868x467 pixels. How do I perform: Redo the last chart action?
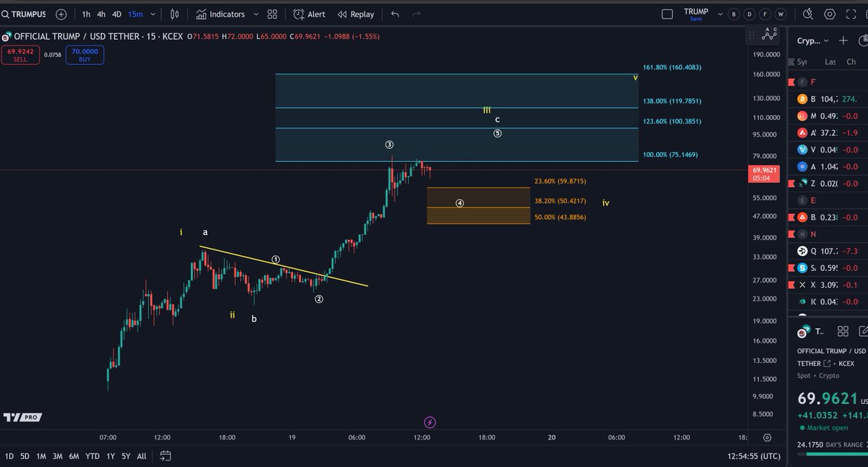click(x=416, y=14)
